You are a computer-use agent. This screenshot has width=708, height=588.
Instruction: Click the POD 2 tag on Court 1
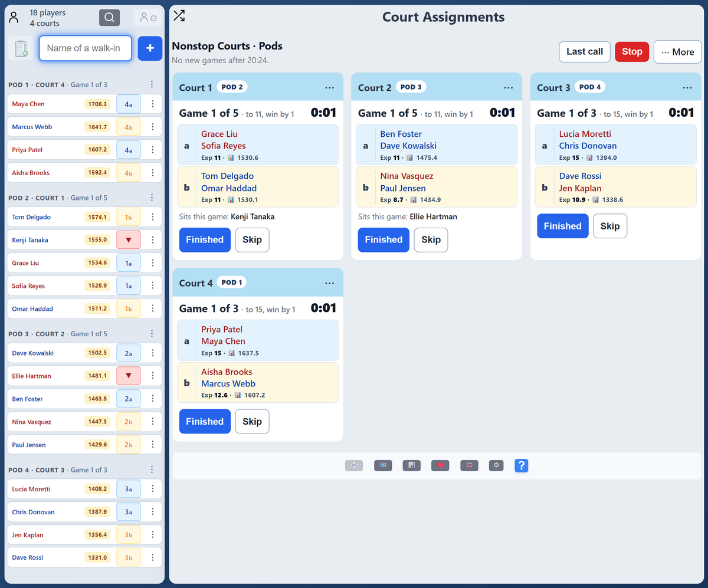pyautogui.click(x=232, y=87)
